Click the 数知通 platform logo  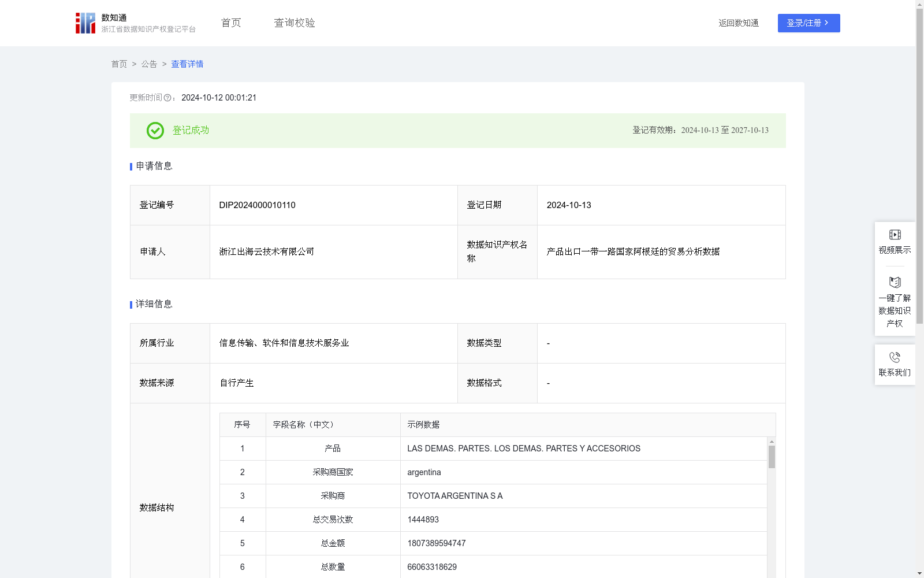click(x=135, y=23)
